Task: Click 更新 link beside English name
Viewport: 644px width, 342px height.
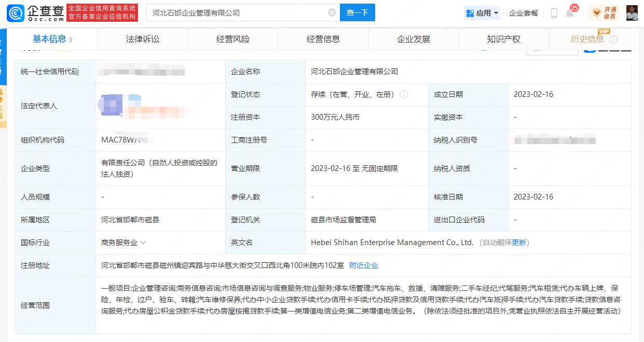Action: tap(519, 243)
